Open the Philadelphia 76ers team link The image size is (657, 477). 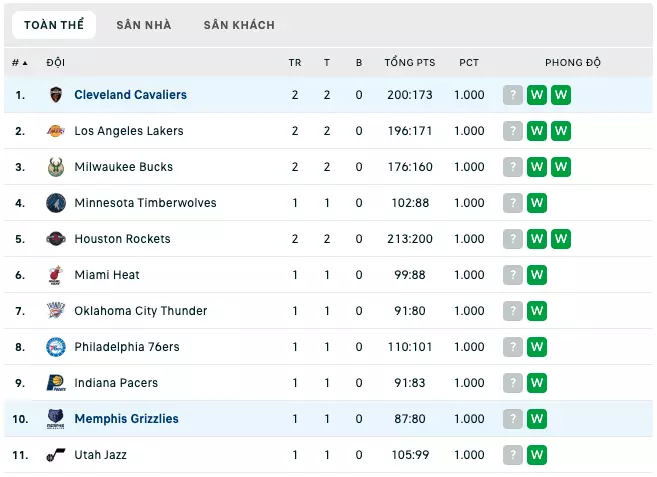pos(127,347)
